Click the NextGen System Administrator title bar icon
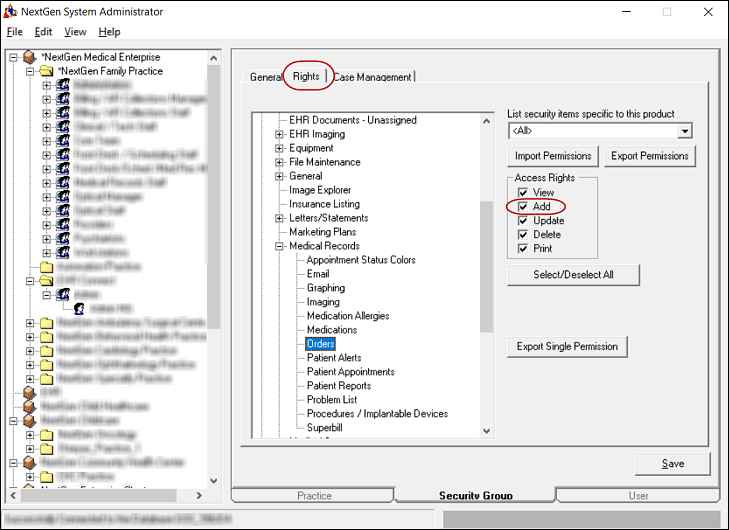 [10, 11]
